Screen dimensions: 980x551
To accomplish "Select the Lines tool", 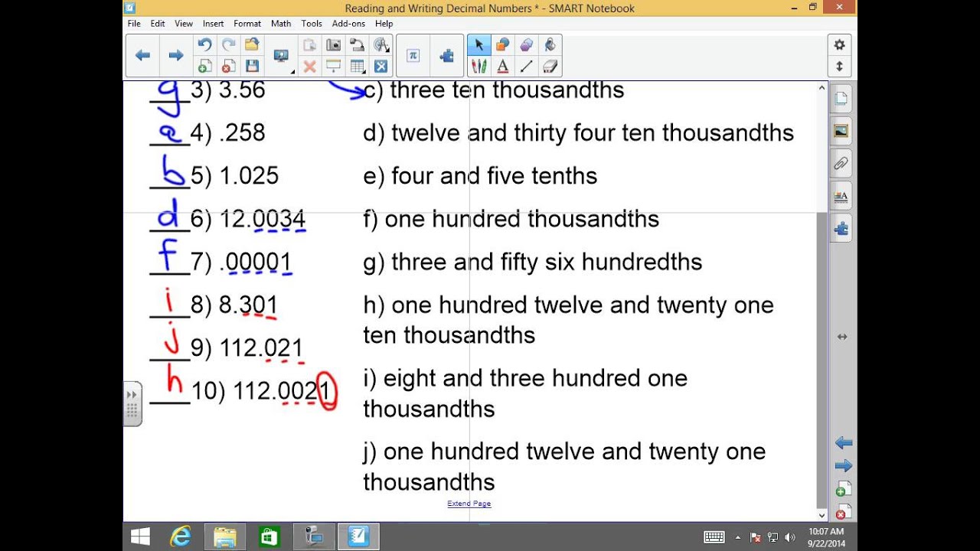I will 526,67.
